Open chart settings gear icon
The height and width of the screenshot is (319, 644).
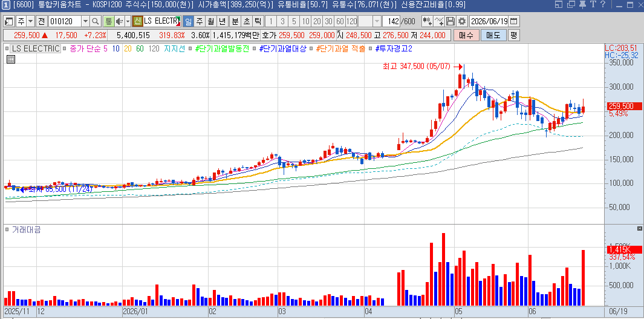[x=462, y=21]
